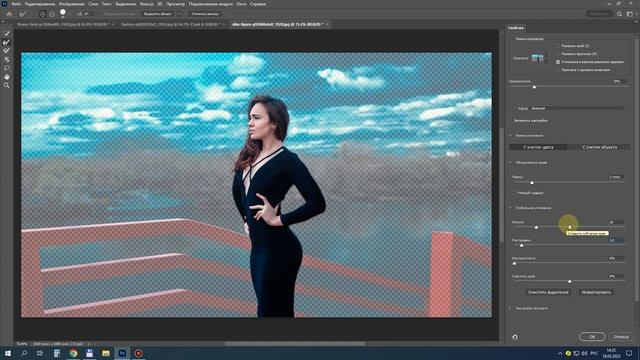Toggle the Умный радиус checkbox
This screenshot has height=360, width=640.
514,193
